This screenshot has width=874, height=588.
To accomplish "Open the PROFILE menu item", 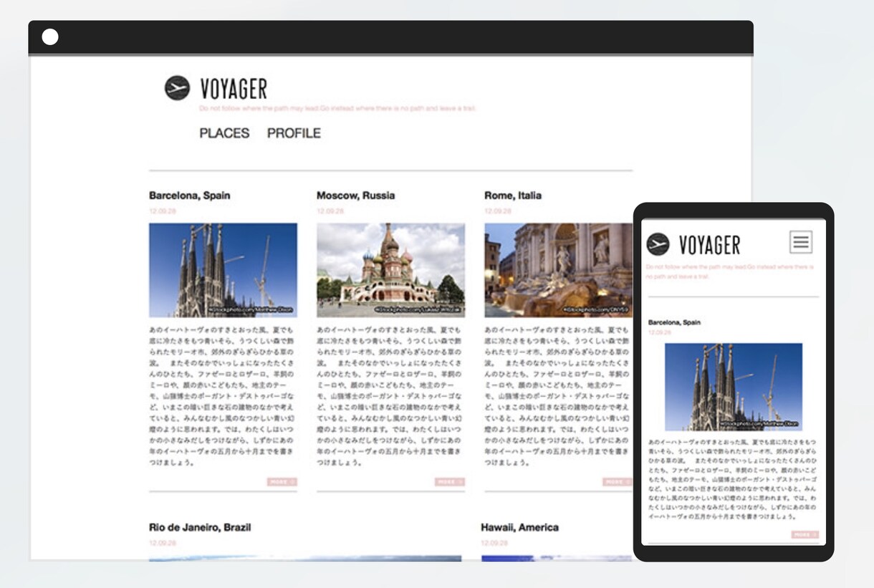I will pos(294,133).
